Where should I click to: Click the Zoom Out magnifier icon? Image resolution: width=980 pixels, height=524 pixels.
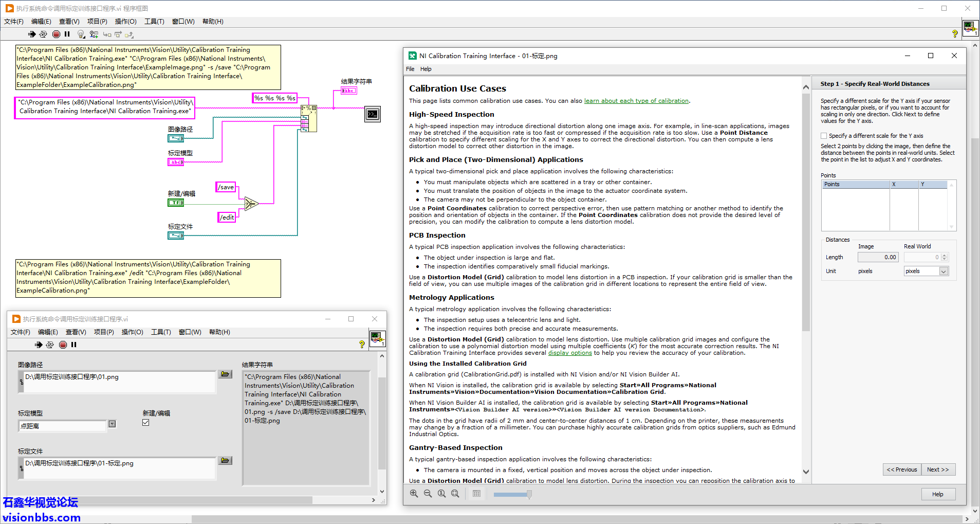point(428,494)
